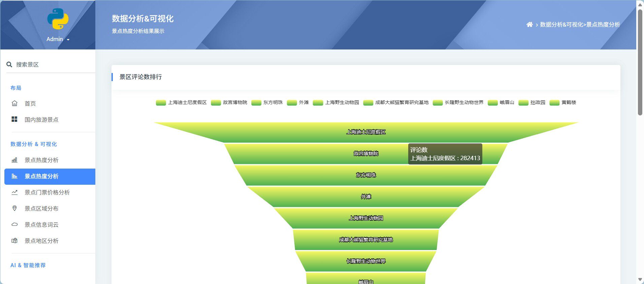Click the home icon in the breadcrumb
Image resolution: width=644 pixels, height=284 pixels.
coord(529,25)
